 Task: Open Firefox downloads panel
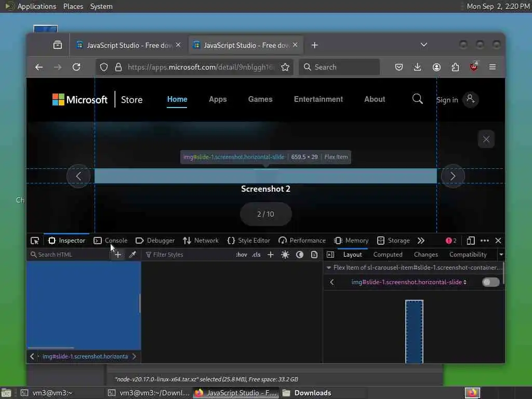pos(418,67)
